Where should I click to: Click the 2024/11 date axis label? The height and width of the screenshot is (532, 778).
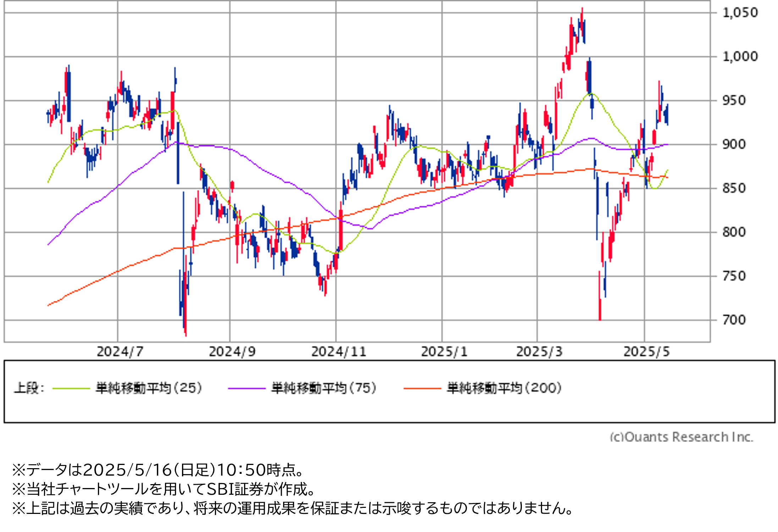[338, 352]
